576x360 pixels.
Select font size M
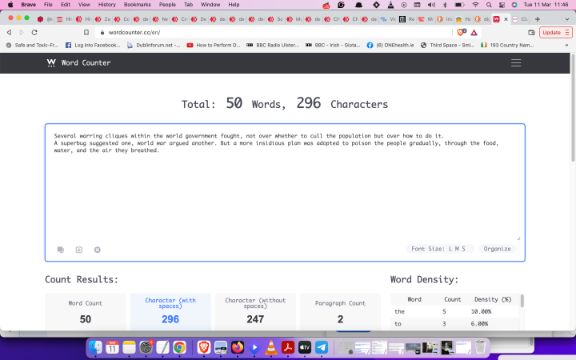pyautogui.click(x=457, y=249)
